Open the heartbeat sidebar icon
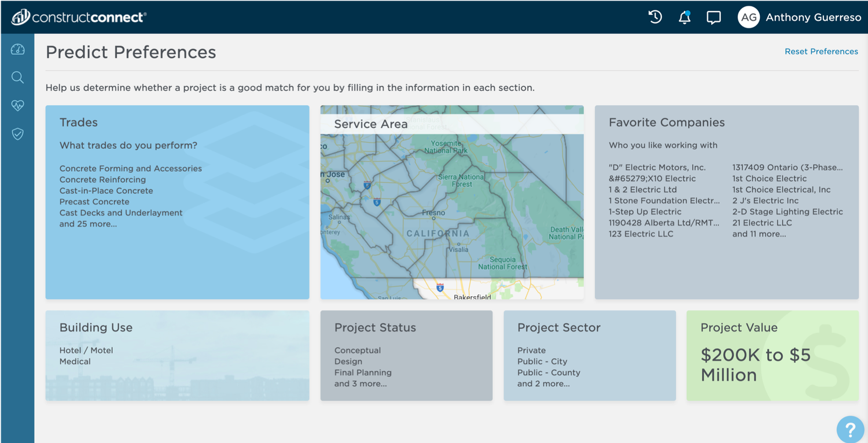868x443 pixels. [x=17, y=105]
